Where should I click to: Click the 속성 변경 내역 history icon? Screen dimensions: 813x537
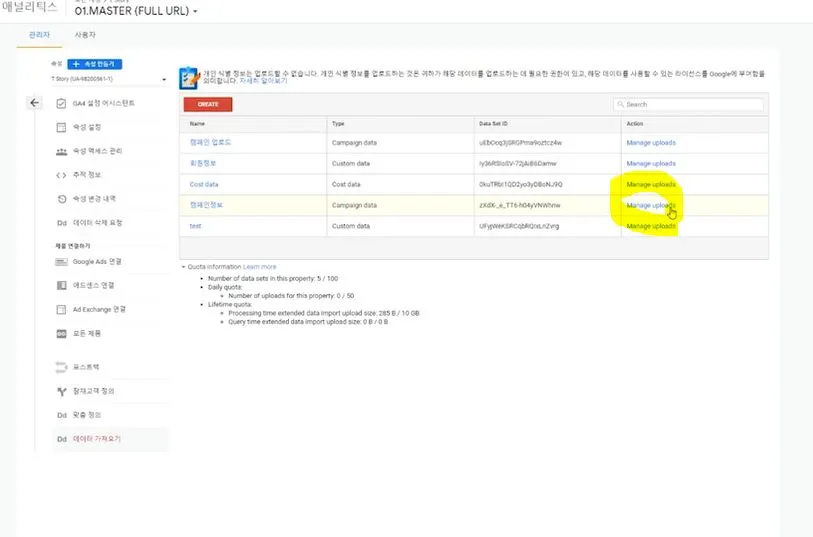tap(61, 199)
